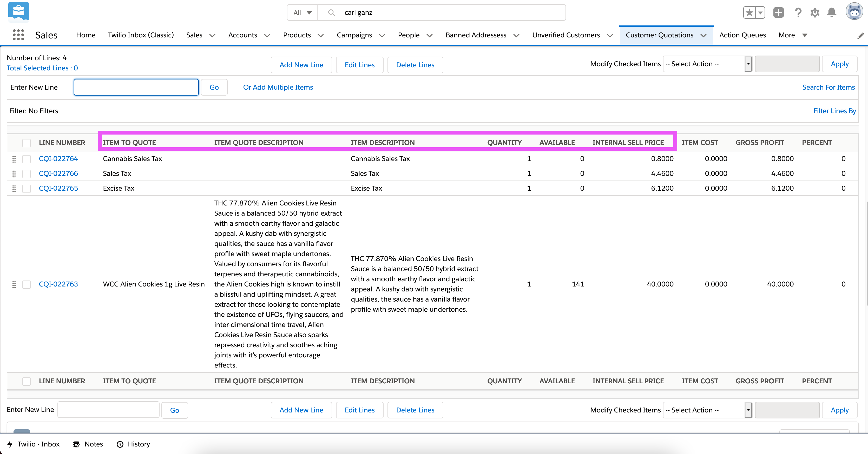This screenshot has width=868, height=454.
Task: Open the Products tab
Action: point(297,35)
